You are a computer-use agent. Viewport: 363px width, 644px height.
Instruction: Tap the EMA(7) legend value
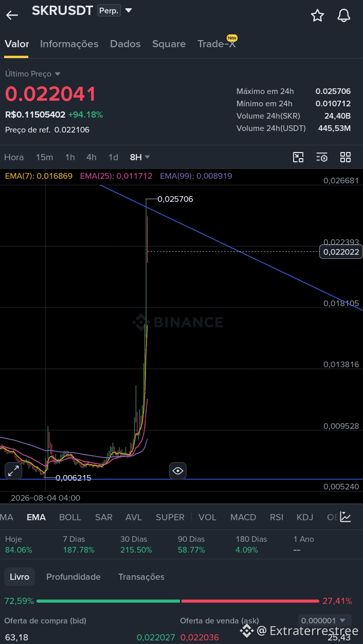point(39,176)
